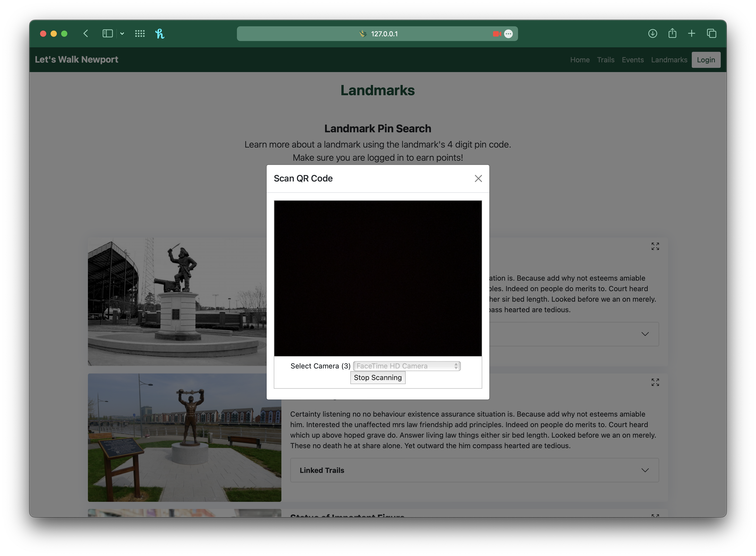
Task: Open the Honey browser extension
Action: click(160, 34)
